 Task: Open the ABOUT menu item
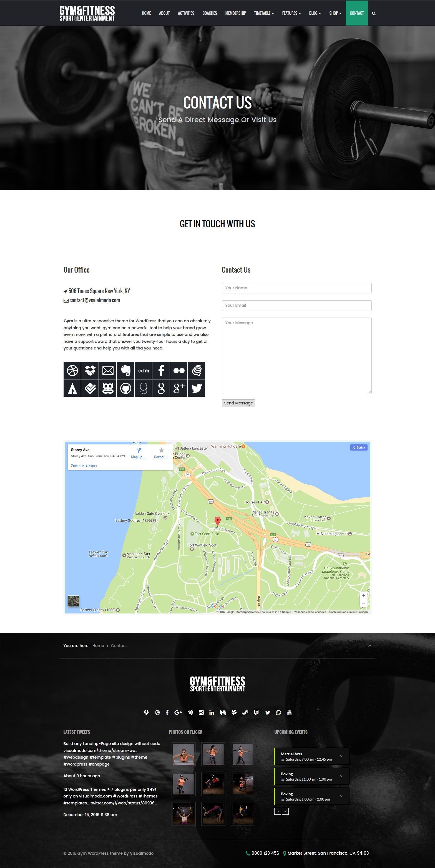[164, 13]
